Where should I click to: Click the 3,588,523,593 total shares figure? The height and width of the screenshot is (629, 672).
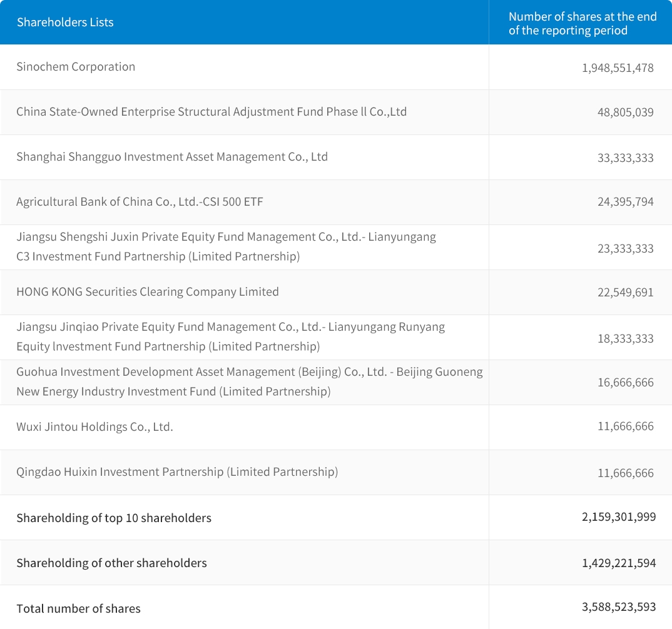click(x=618, y=607)
